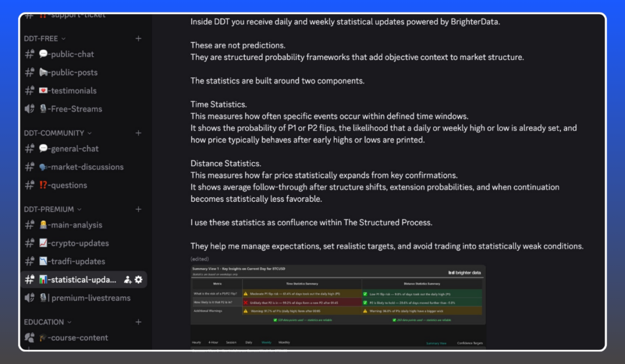Add channel to DDT-FREE category
625x364 pixels.
pos(138,38)
